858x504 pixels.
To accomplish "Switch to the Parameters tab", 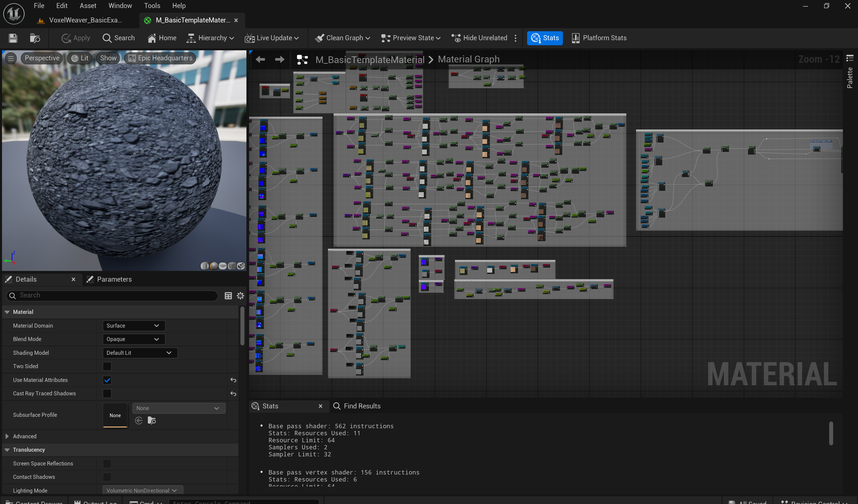I will [109, 279].
